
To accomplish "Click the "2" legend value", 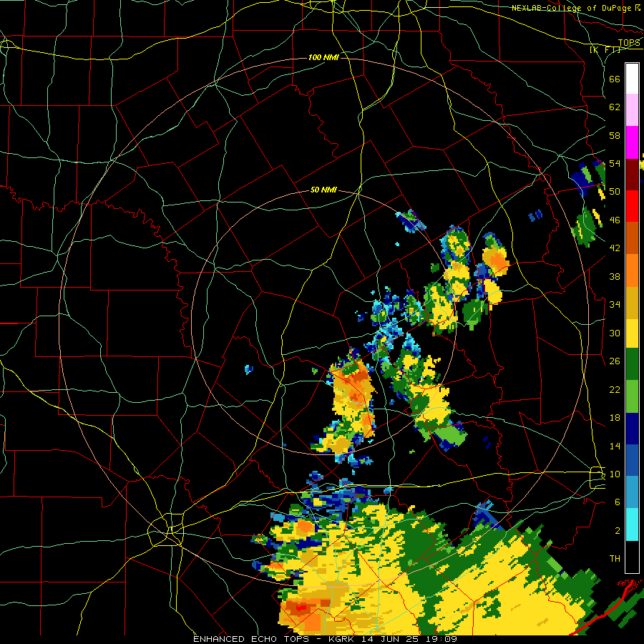I will coord(618,531).
